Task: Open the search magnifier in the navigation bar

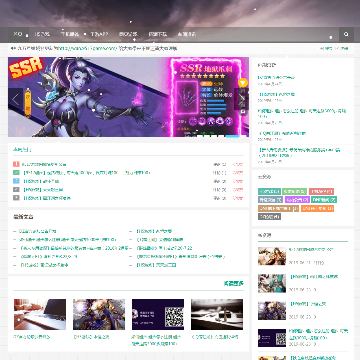Action: 346,34
